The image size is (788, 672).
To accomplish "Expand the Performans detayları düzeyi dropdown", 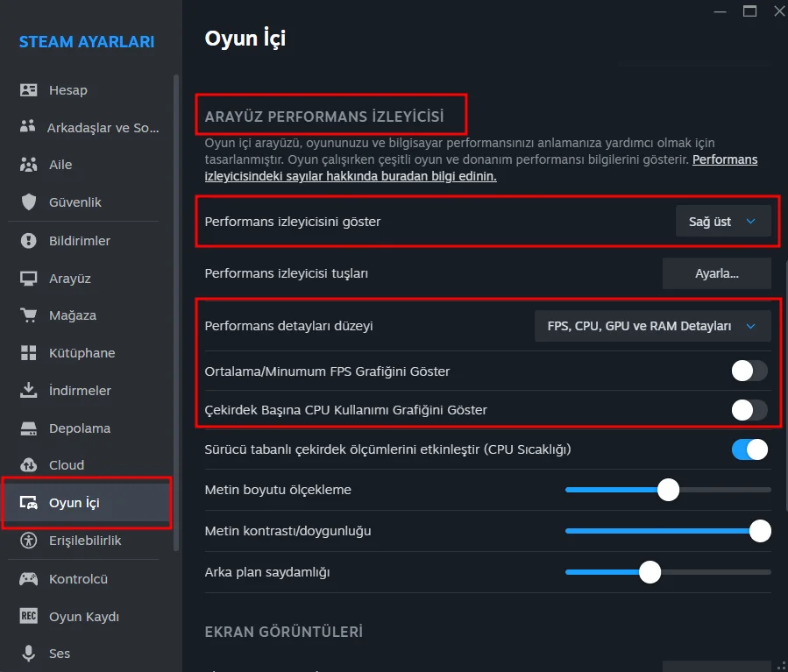I will [x=652, y=326].
